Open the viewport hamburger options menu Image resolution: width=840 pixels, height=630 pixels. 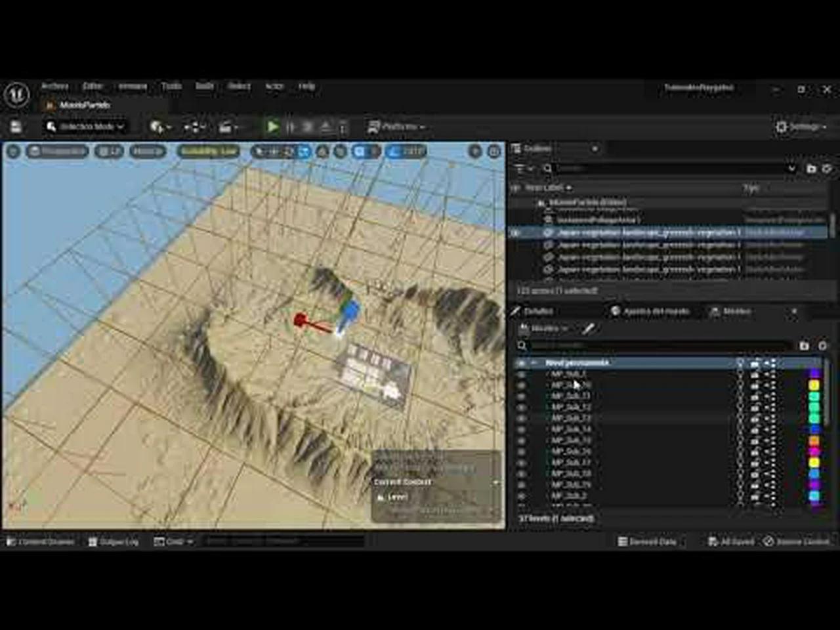(x=13, y=152)
